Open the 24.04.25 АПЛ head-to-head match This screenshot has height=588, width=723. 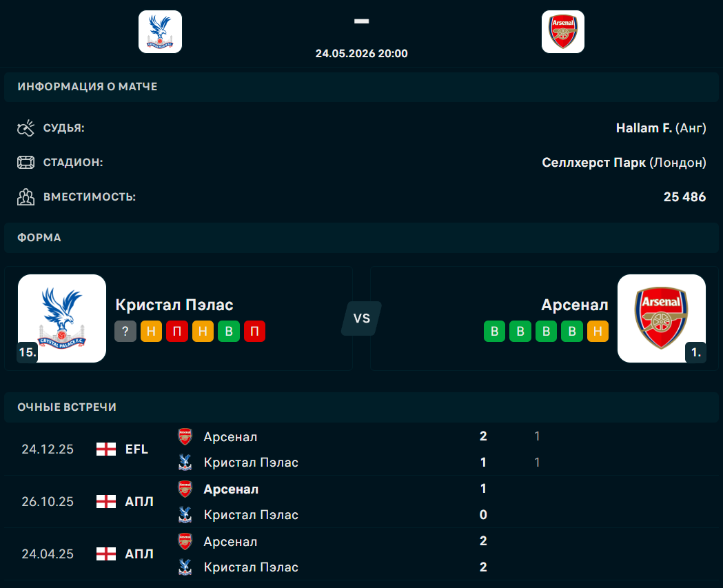click(361, 554)
